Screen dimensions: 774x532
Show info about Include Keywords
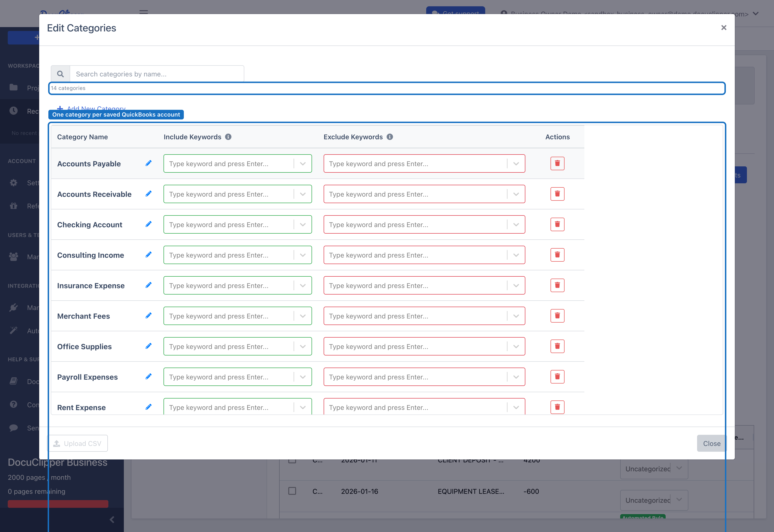pyautogui.click(x=228, y=137)
